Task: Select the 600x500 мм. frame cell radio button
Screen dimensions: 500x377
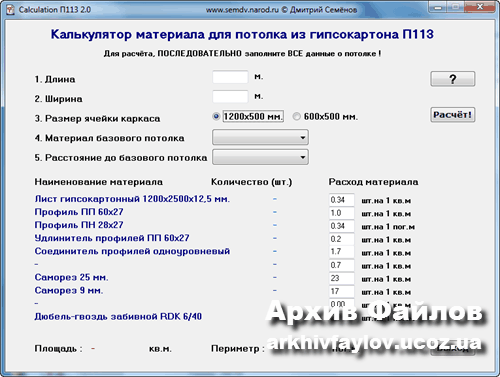Action: tap(296, 116)
